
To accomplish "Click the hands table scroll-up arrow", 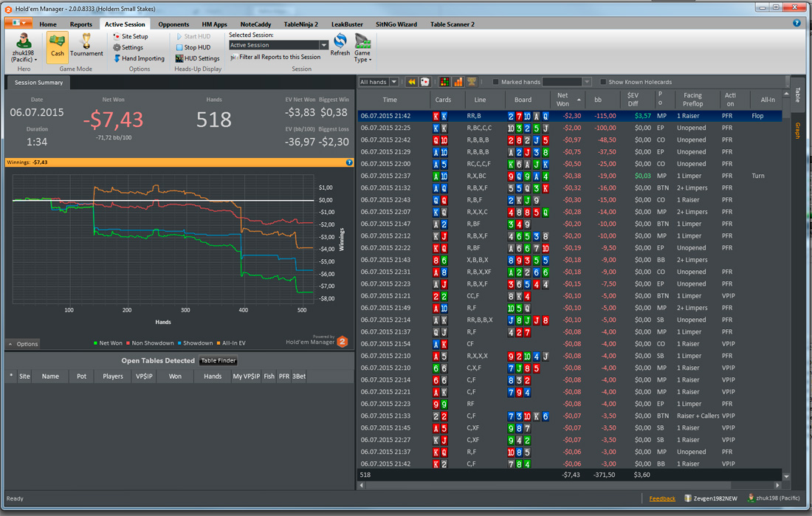I will pos(786,94).
